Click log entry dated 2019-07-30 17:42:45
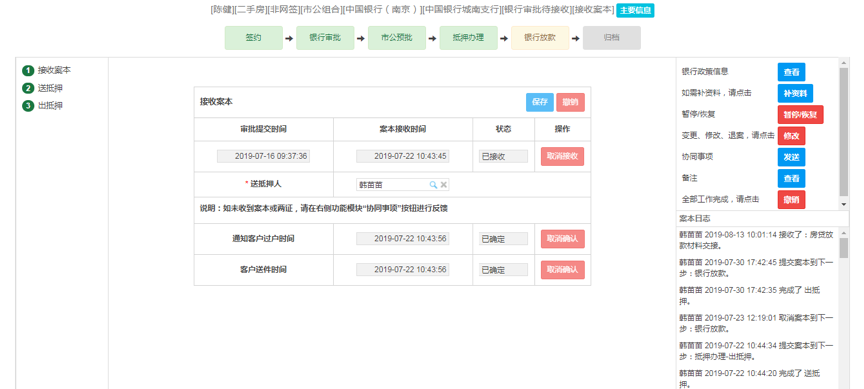The height and width of the screenshot is (389, 864). [x=756, y=267]
